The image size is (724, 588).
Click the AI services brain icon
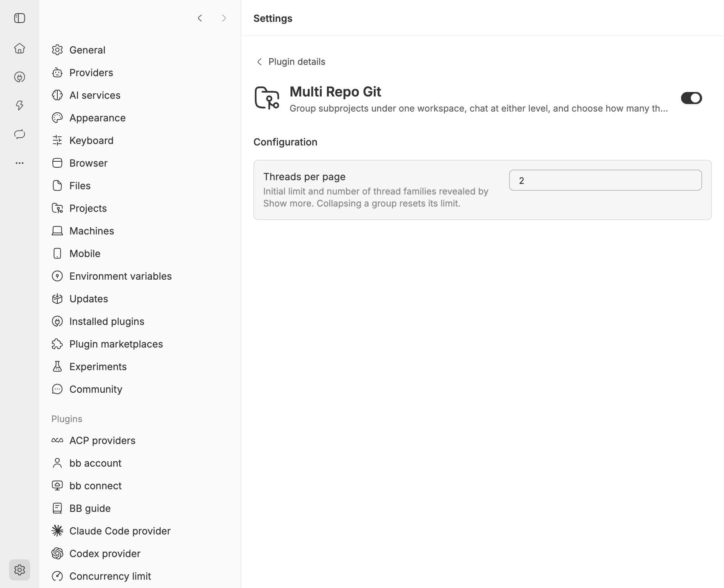57,95
